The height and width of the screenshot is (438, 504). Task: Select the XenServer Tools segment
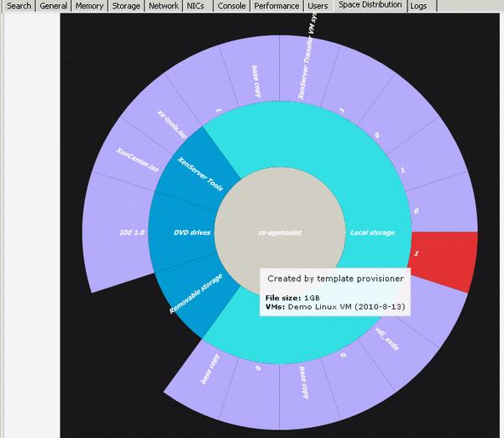click(x=200, y=174)
